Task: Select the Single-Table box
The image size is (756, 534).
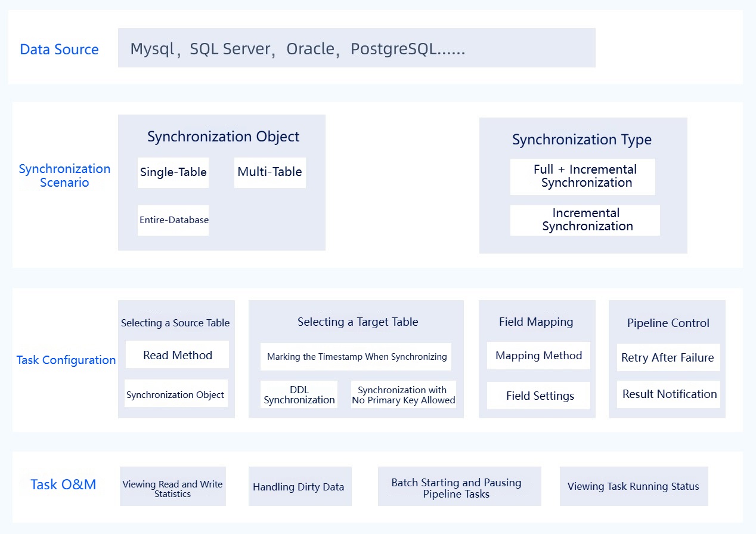Action: 173,172
